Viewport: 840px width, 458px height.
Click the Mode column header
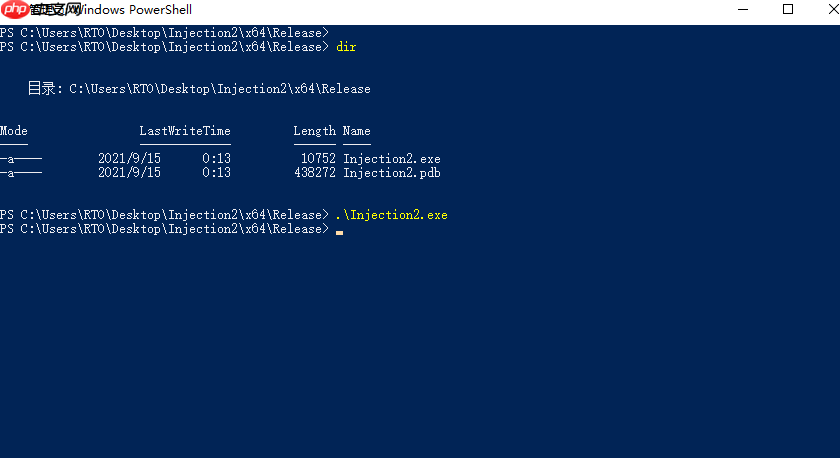pyautogui.click(x=14, y=131)
